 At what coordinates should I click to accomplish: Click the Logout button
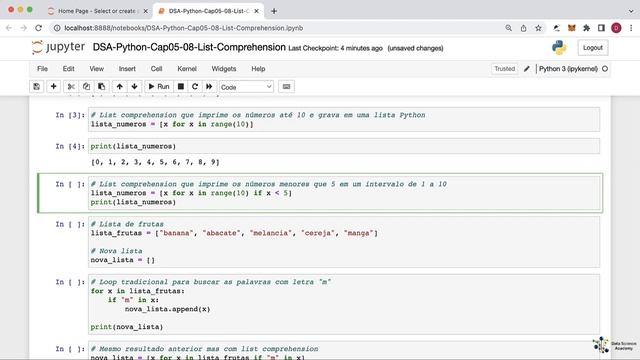(x=593, y=48)
